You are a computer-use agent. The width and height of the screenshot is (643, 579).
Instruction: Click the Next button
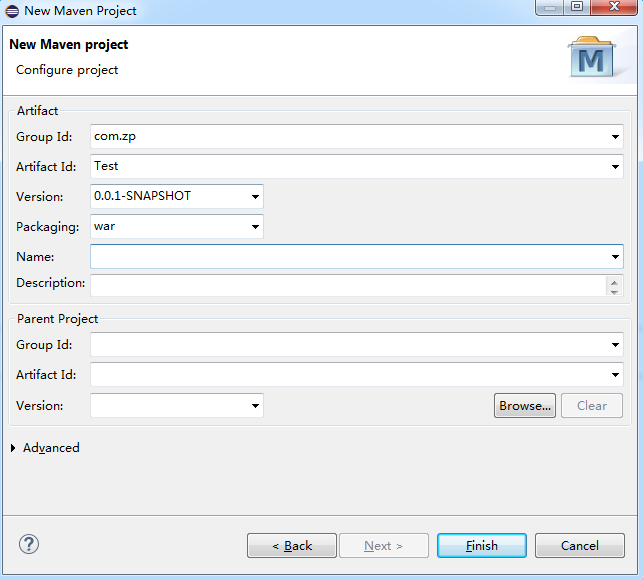[x=384, y=546]
